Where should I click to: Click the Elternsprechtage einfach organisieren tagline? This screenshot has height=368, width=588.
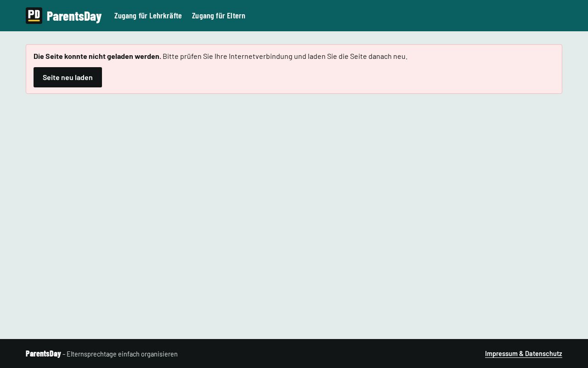pyautogui.click(x=122, y=354)
